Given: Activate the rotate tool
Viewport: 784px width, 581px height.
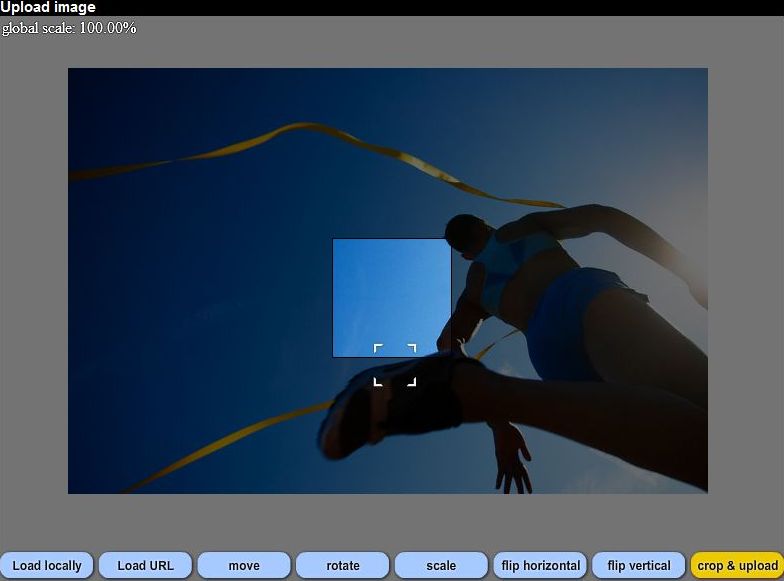Looking at the screenshot, I should 343,565.
